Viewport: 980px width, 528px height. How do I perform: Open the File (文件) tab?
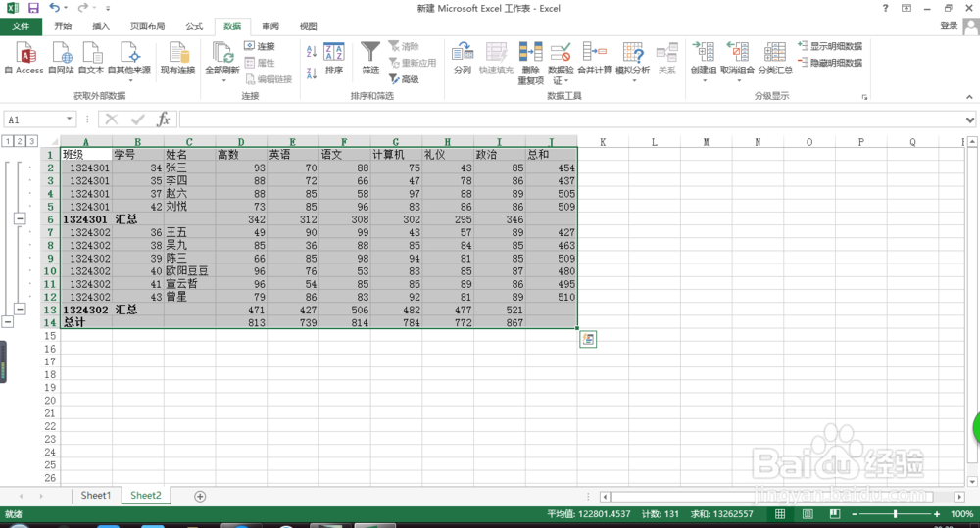pos(21,26)
